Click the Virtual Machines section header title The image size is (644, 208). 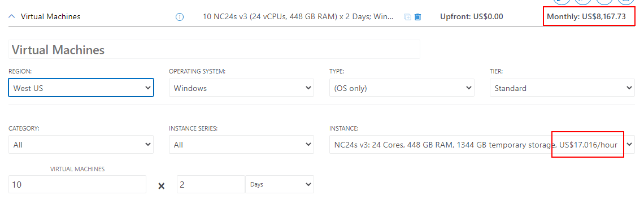[50, 17]
